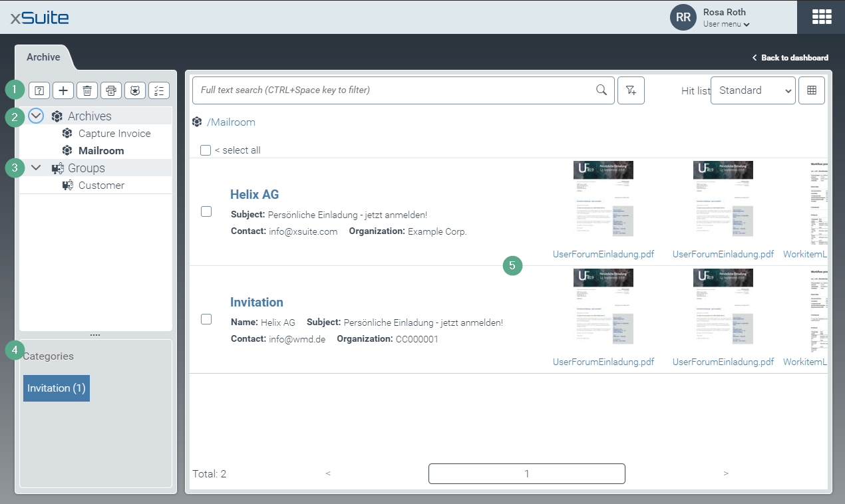Collapse the Groups tree node
845x504 pixels.
36,168
